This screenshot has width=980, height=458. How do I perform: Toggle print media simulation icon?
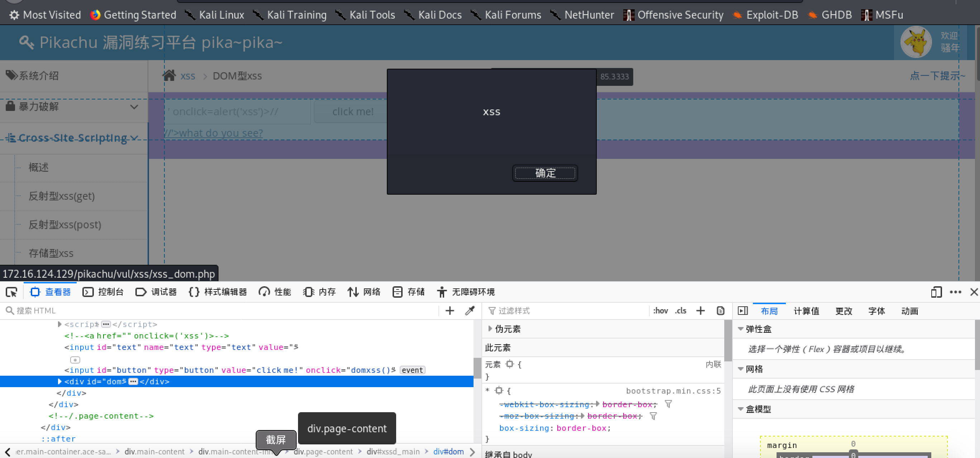(721, 311)
